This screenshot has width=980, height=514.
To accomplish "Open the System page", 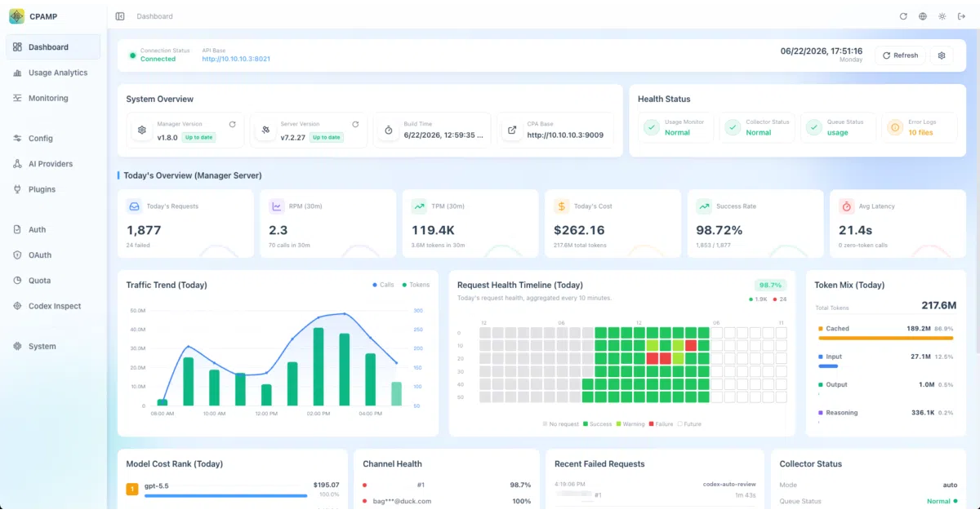I will tap(53, 347).
